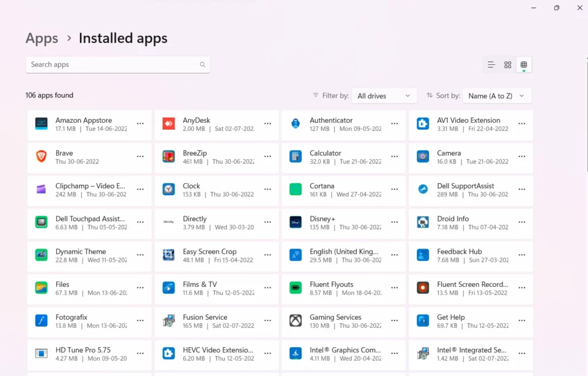Show the three-dot menu for Fusion Service
This screenshot has width=588, height=376.
point(268,320)
